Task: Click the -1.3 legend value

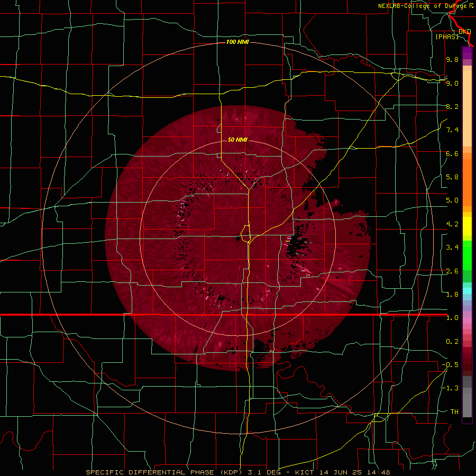Action: click(450, 388)
